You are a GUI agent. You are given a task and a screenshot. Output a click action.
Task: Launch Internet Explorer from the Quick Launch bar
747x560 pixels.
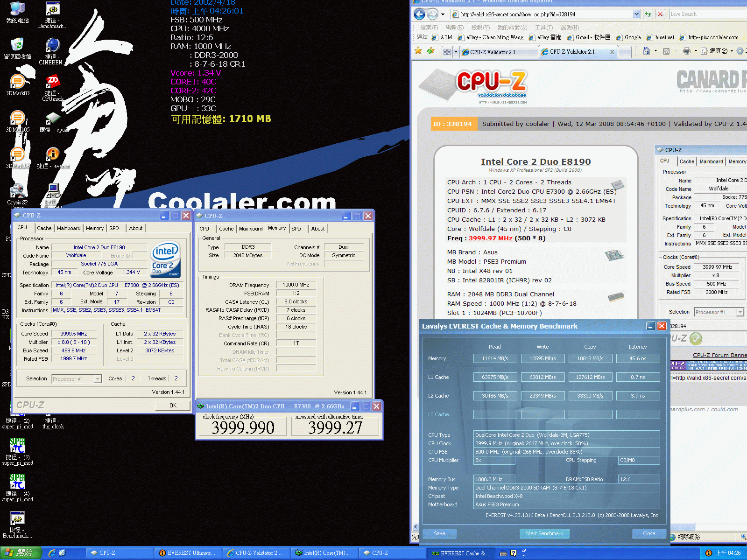[52, 553]
